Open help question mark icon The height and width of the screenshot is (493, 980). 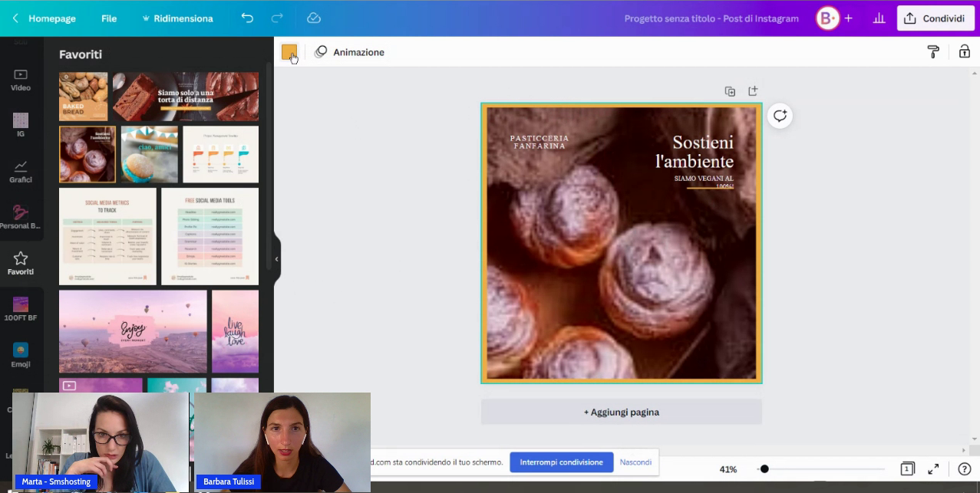(964, 469)
